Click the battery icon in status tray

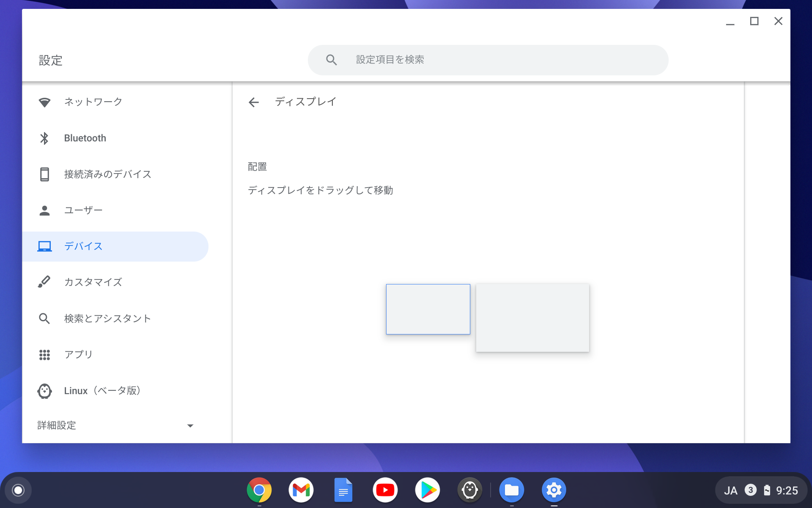click(x=767, y=490)
